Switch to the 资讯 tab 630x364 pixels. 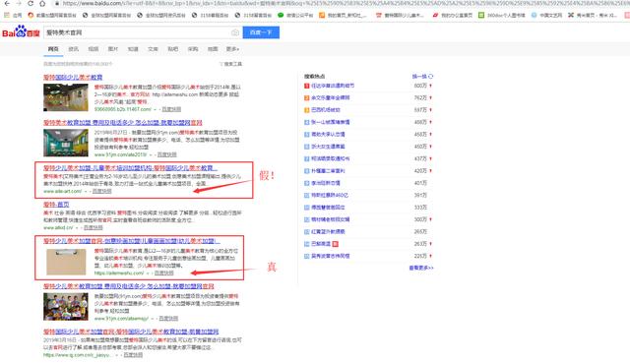(x=73, y=49)
